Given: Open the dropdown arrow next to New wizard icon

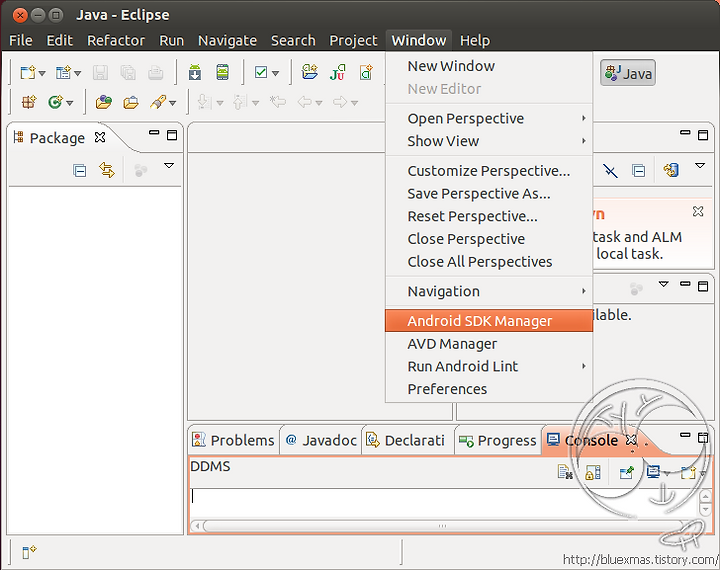Looking at the screenshot, I should tap(42, 73).
